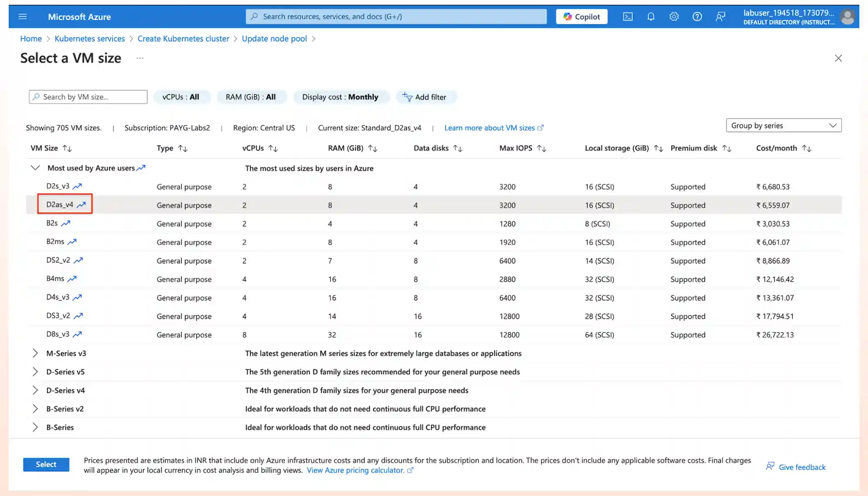Open the Azure portal hamburger menu

click(23, 16)
